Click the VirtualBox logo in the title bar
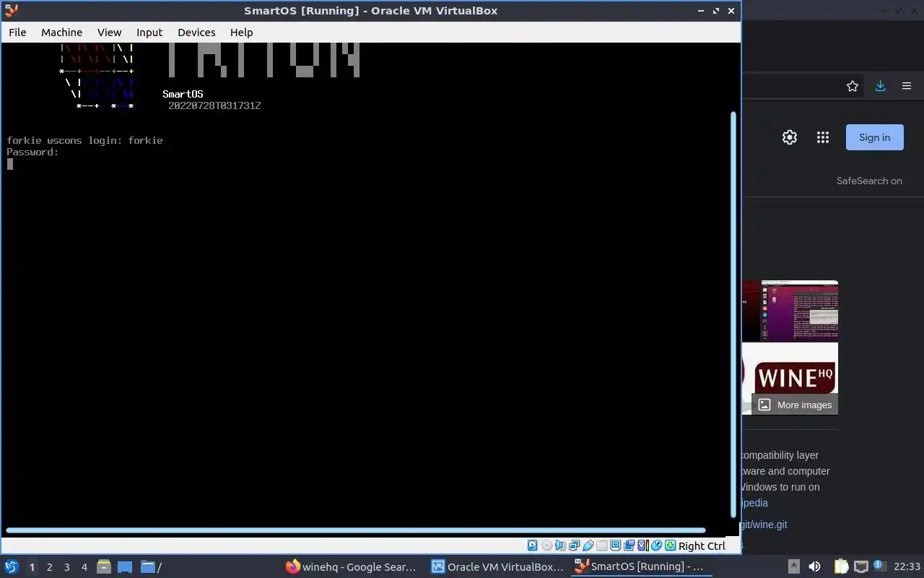 pos(11,10)
